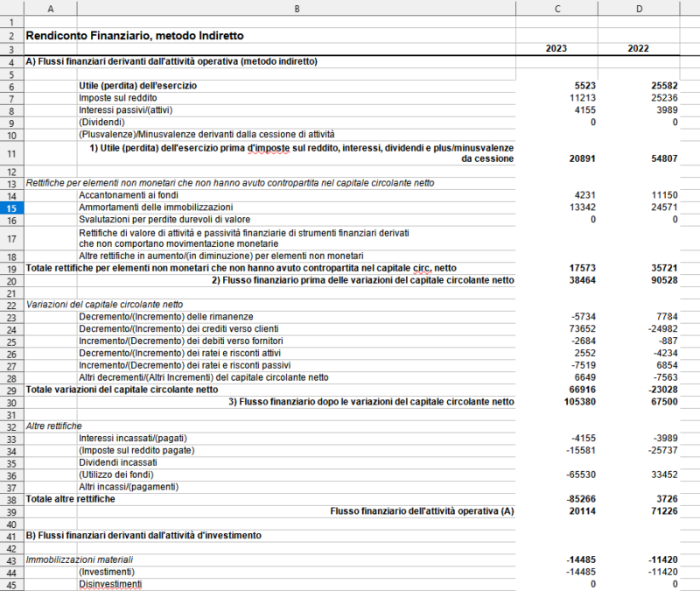700x591 pixels.
Task: Click column header A
Action: [50, 8]
